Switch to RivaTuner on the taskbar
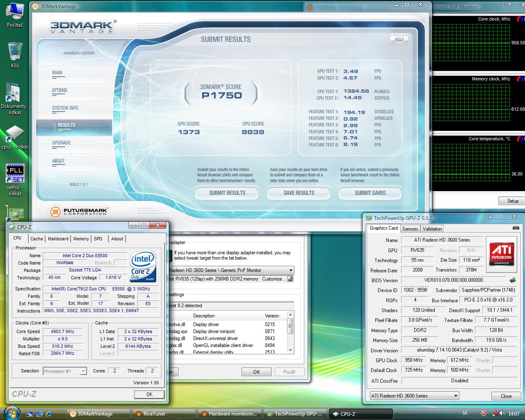 point(163,414)
